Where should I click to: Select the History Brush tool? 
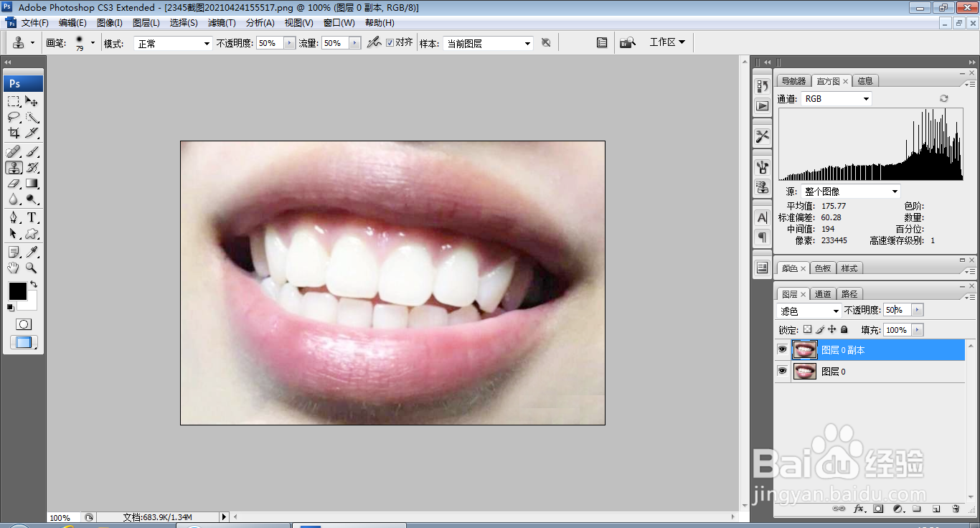(x=32, y=167)
